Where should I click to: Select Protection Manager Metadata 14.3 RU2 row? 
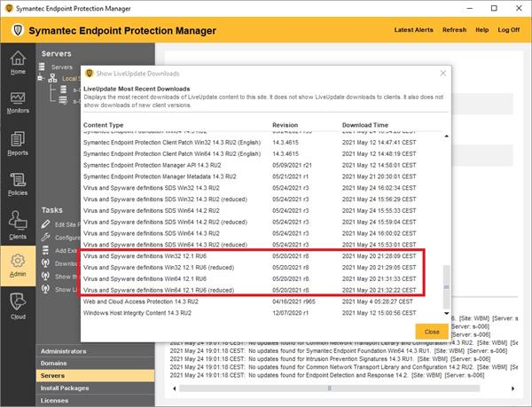tap(262, 176)
